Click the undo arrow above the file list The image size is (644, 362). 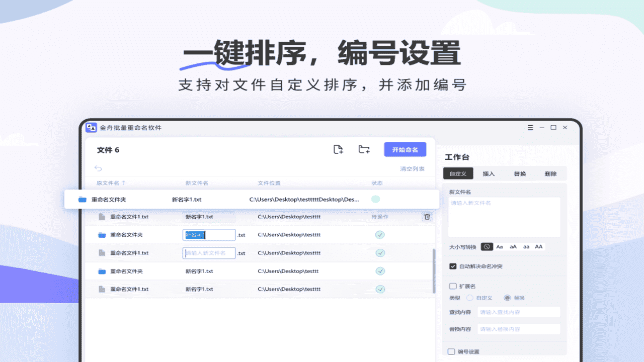click(98, 168)
